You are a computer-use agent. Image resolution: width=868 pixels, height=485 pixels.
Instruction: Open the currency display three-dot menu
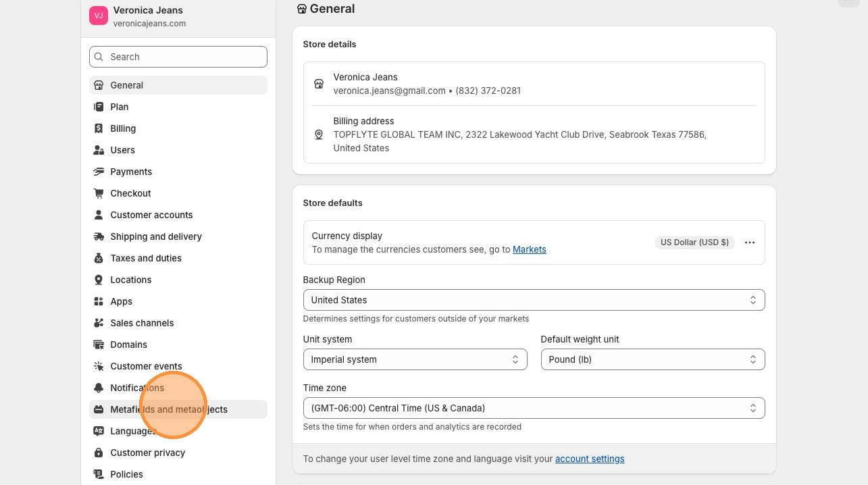click(749, 242)
